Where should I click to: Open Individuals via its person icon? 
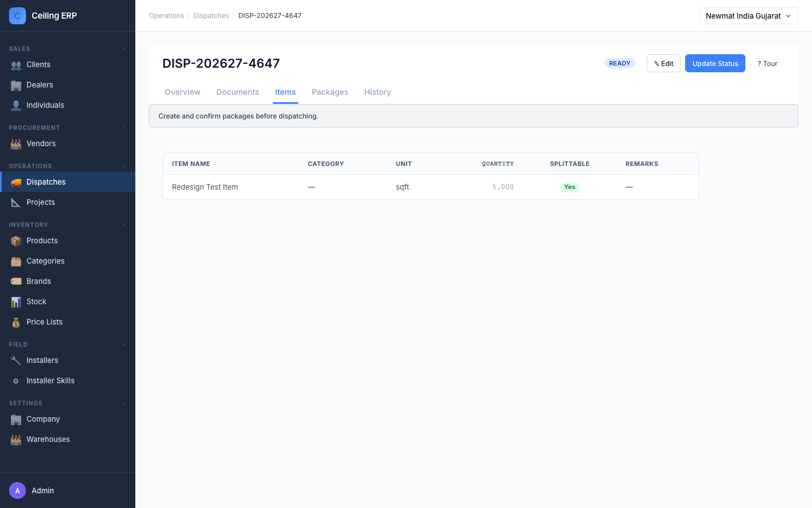point(16,106)
